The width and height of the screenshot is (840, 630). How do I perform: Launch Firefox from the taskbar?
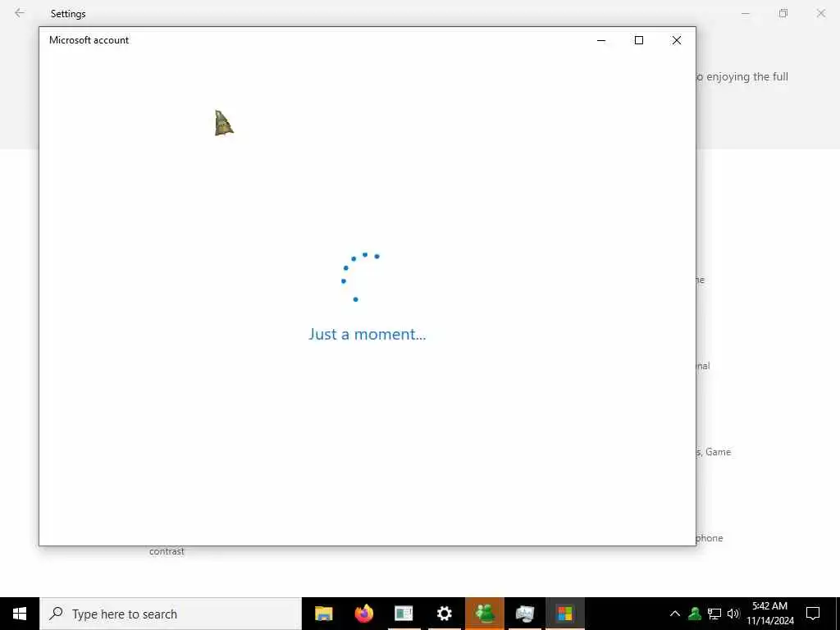point(364,614)
